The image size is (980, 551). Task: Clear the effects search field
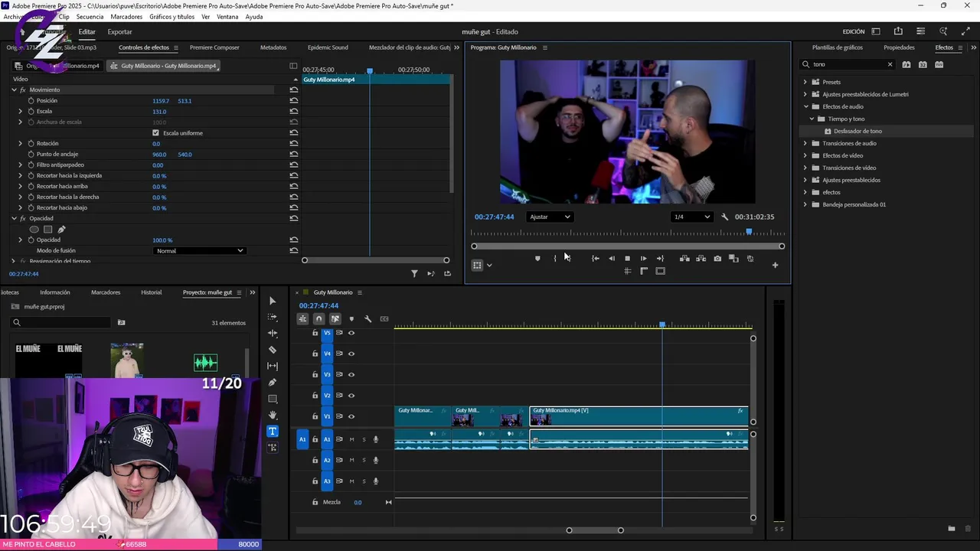coord(890,64)
